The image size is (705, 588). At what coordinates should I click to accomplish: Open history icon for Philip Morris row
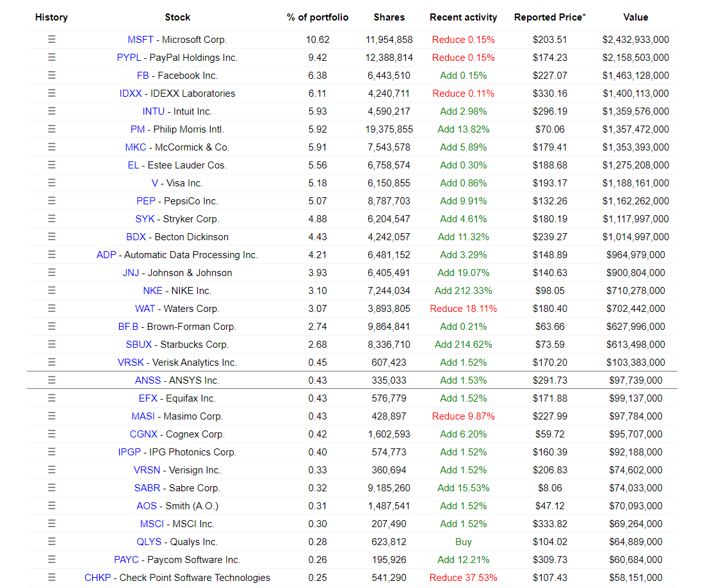pos(52,129)
